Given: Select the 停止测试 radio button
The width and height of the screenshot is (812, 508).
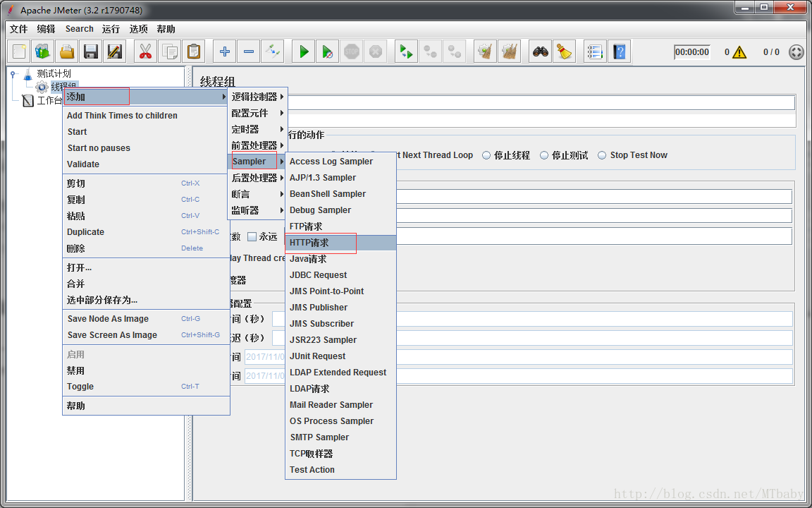Looking at the screenshot, I should (x=544, y=155).
